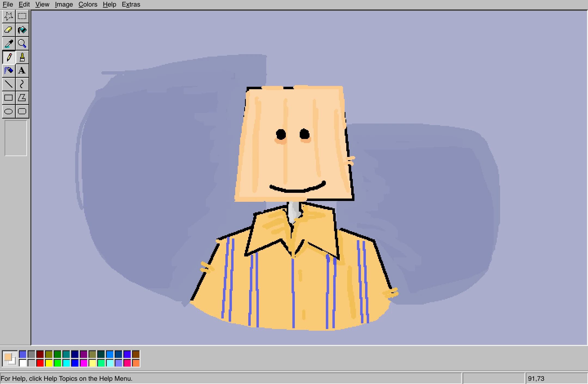Screen dimensions: 588x384
Task: Choose the yellow palette color
Action: (x=49, y=363)
